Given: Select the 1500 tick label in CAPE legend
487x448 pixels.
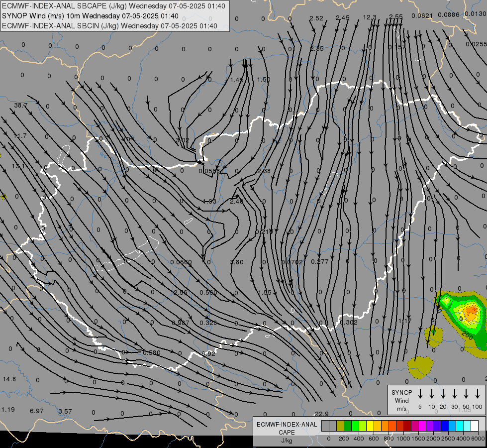Looking at the screenshot, I should pyautogui.click(x=418, y=439).
